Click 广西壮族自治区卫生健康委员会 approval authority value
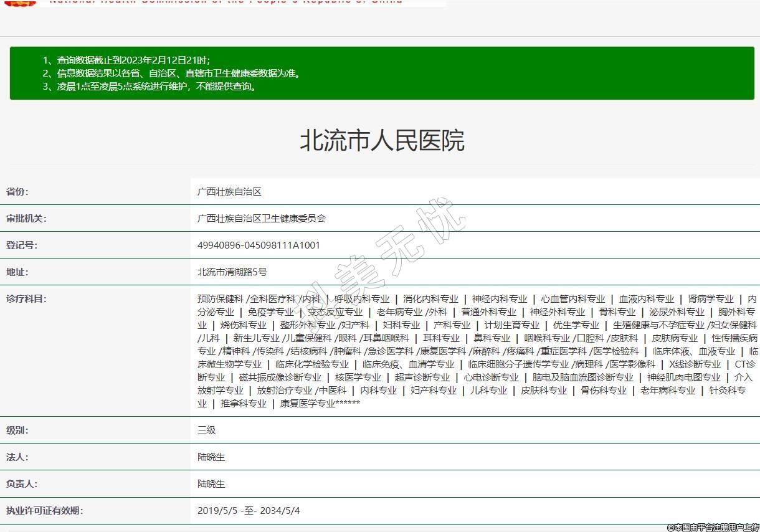 [262, 219]
